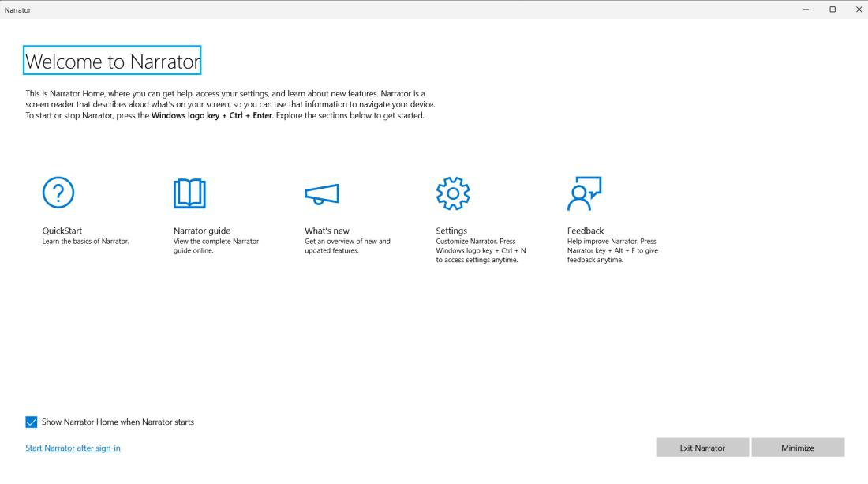Select the Welcome to Narrator heading
The height and width of the screenshot is (484, 868).
click(x=112, y=60)
